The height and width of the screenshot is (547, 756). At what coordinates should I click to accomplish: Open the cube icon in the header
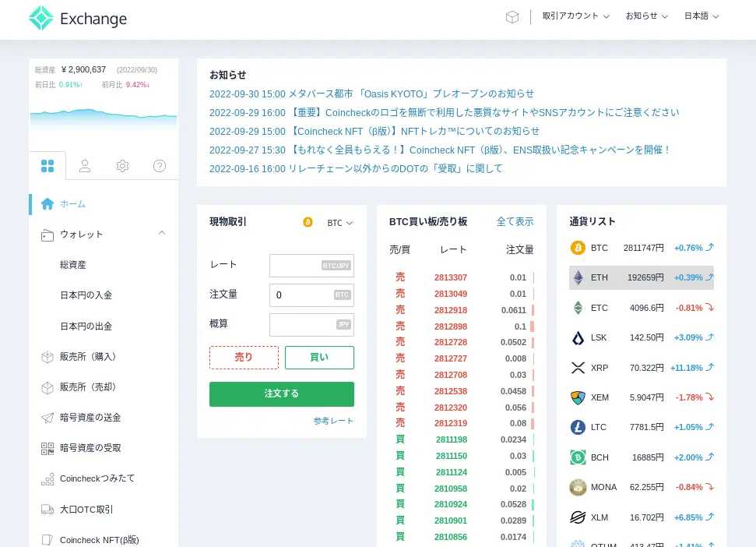coord(512,17)
